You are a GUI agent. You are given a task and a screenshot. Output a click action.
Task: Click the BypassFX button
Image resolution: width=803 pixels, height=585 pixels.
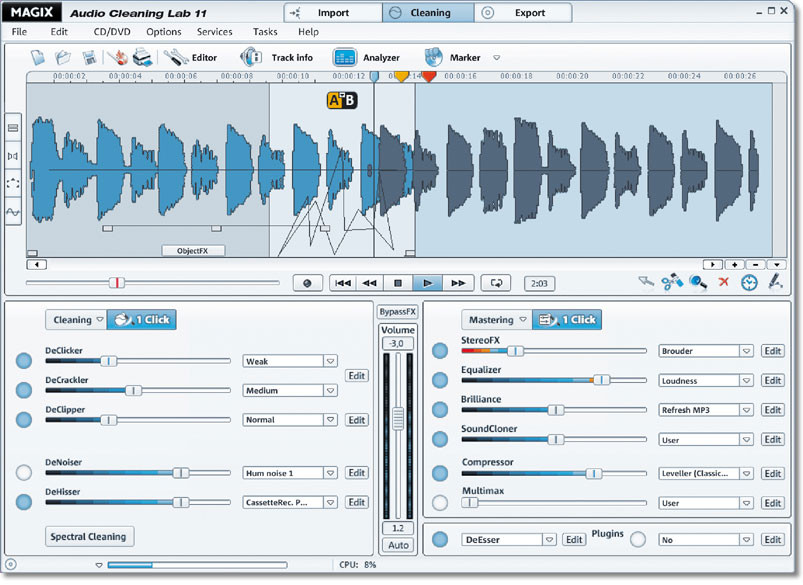coord(397,311)
